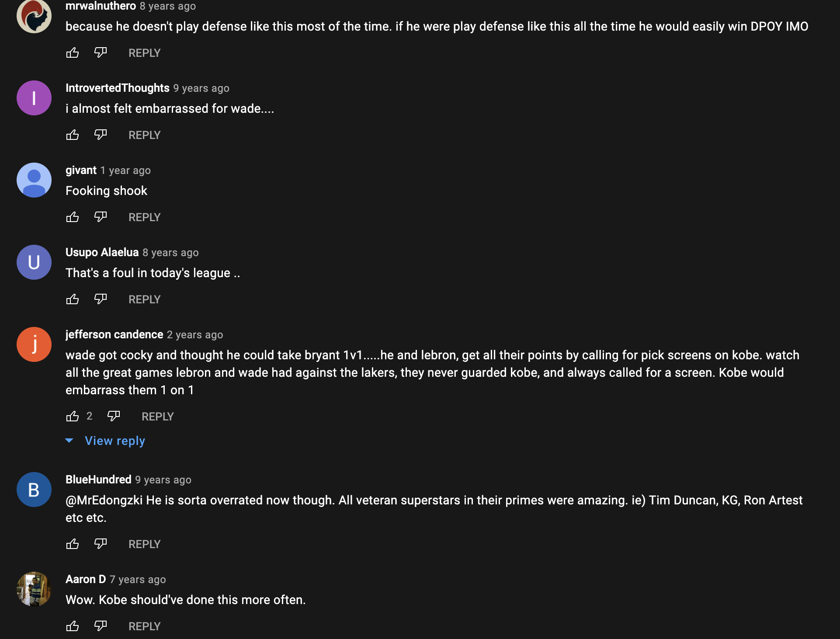This screenshot has width=840, height=639.
Task: Like mrwalnuthero's comment about defense
Action: point(73,53)
